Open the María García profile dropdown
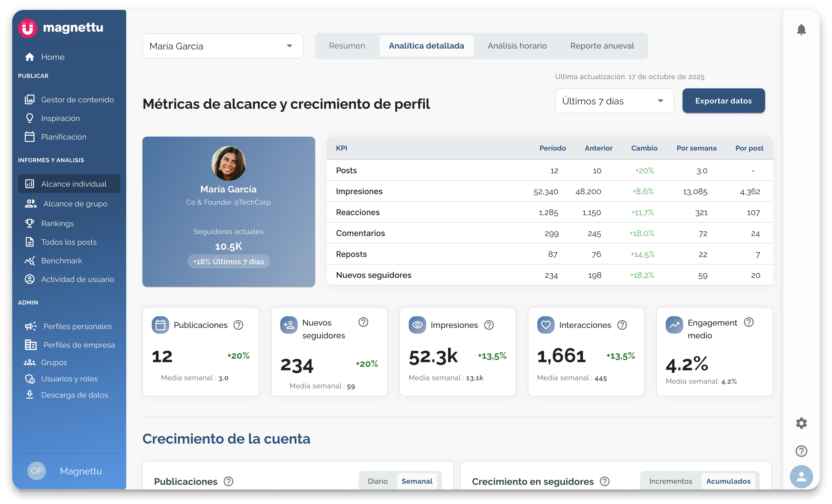Viewport: 832px width, 504px height. pos(223,46)
